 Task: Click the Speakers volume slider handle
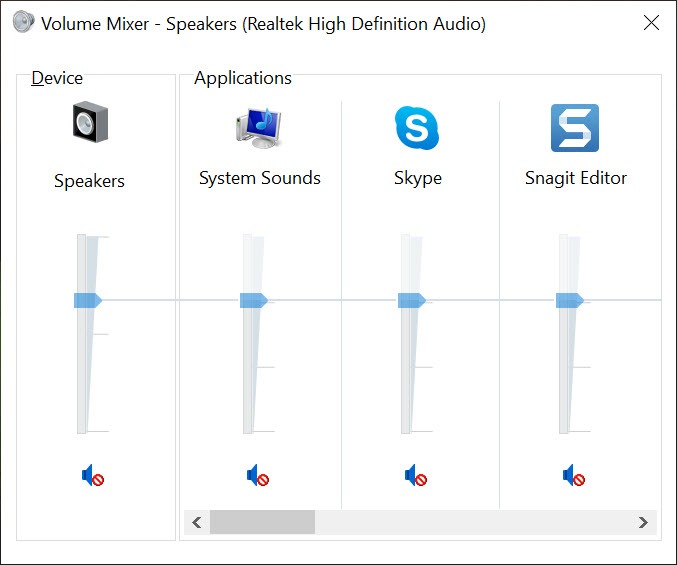(88, 300)
